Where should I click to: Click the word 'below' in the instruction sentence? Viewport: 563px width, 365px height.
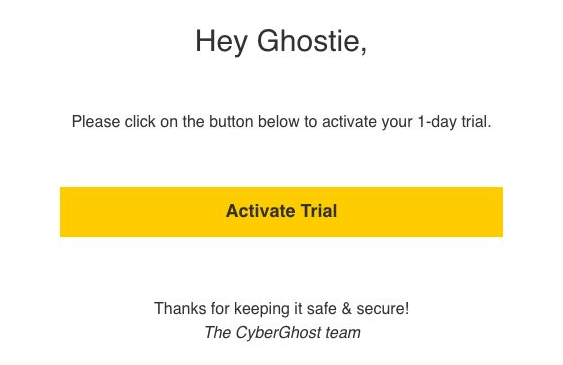(x=279, y=121)
